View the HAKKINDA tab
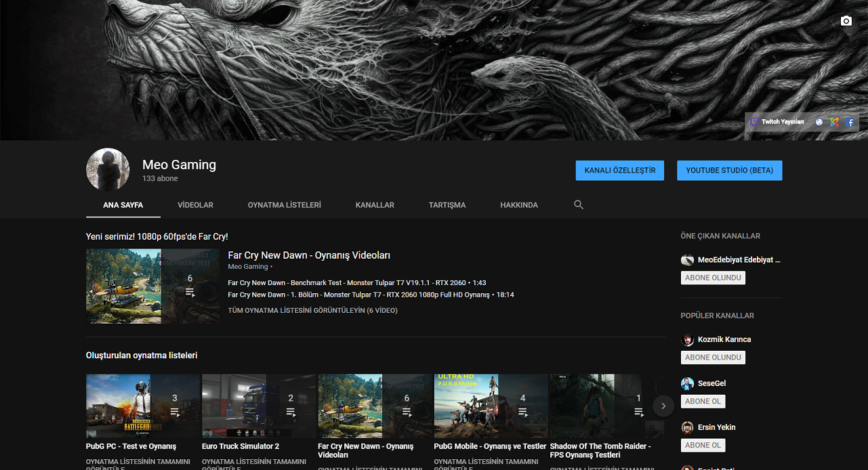 click(519, 205)
